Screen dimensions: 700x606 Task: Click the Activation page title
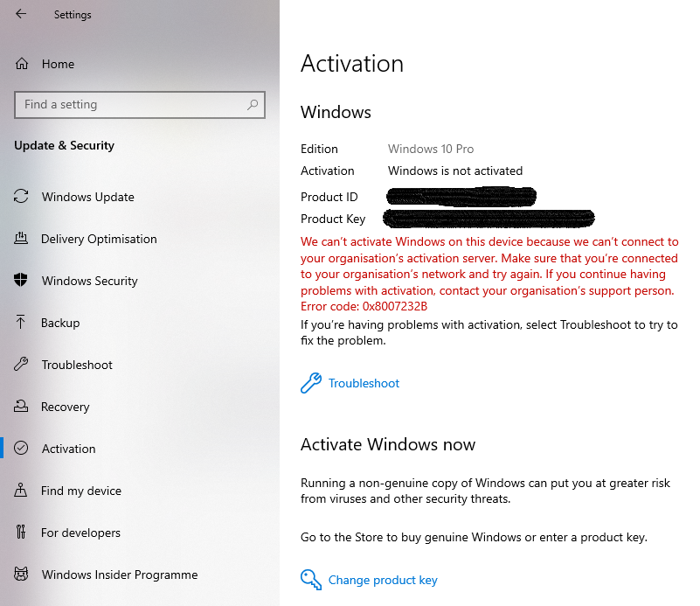[352, 64]
